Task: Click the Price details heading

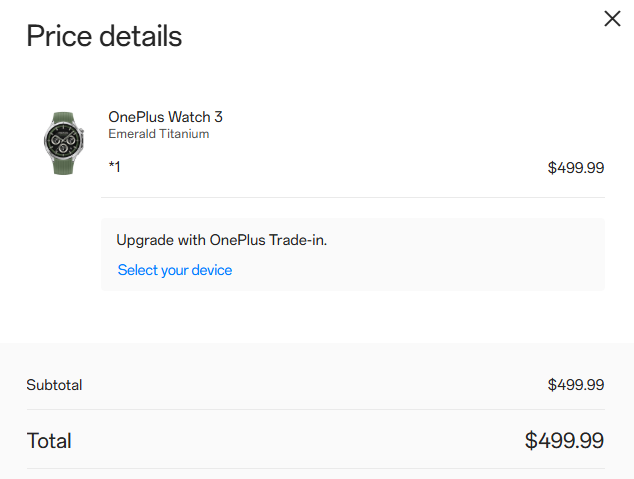Action: 104,36
